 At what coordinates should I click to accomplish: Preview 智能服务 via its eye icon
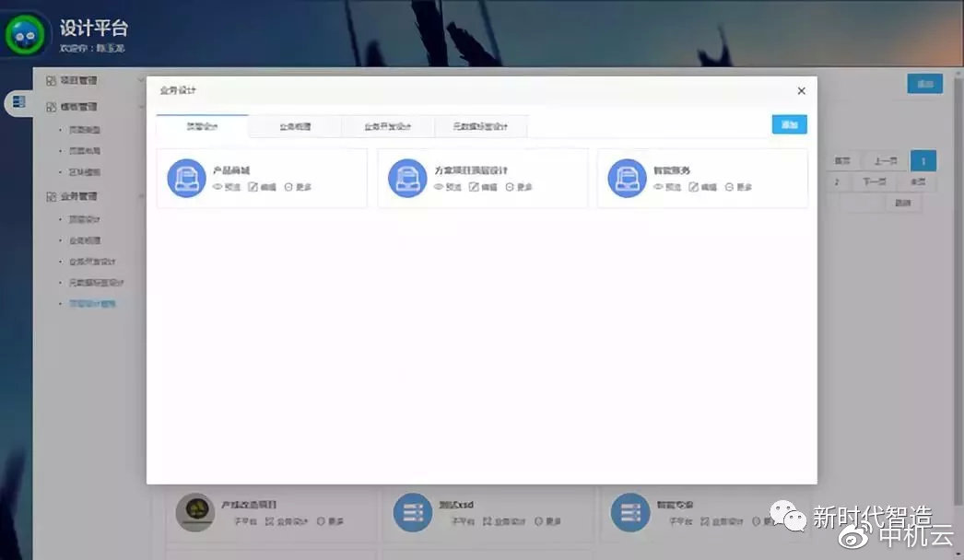tap(658, 187)
